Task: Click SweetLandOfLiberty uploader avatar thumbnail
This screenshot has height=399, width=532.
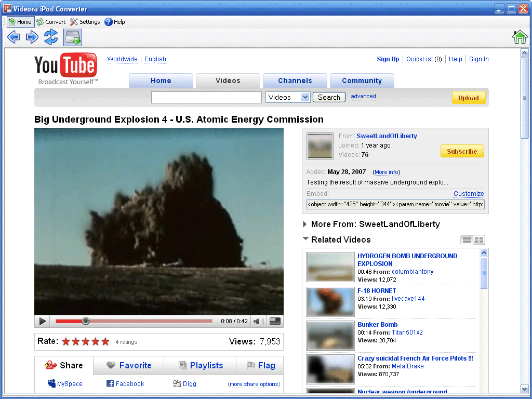Action: [x=320, y=146]
